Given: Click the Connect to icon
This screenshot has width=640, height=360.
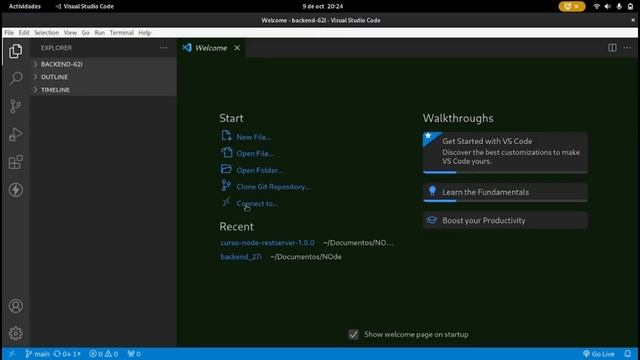Looking at the screenshot, I should (x=226, y=202).
